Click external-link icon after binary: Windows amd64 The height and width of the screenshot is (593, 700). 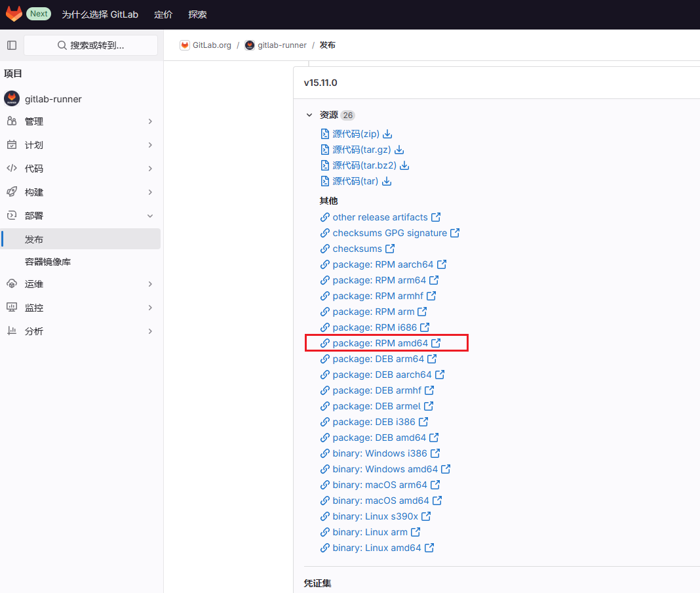coord(446,469)
